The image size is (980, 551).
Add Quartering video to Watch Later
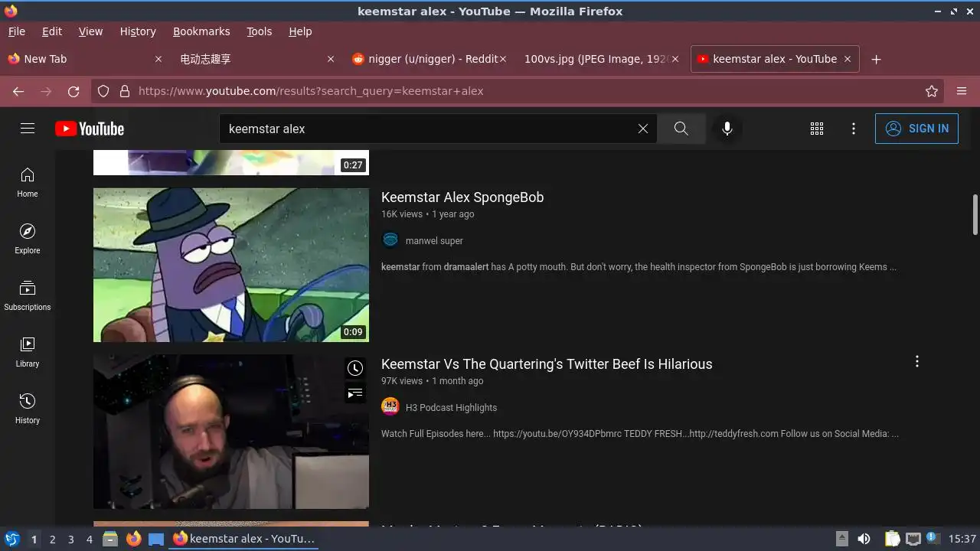click(x=355, y=368)
